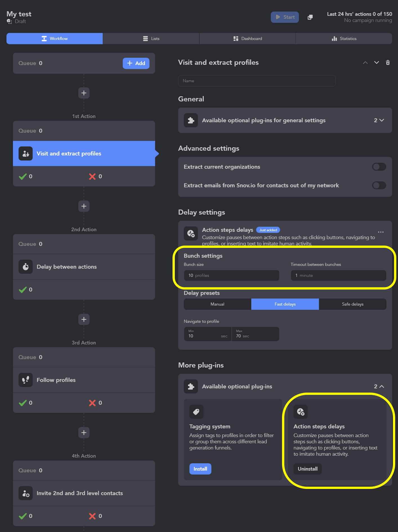The height and width of the screenshot is (532, 398).
Task: Select the Safe delays preset
Action: (x=352, y=304)
